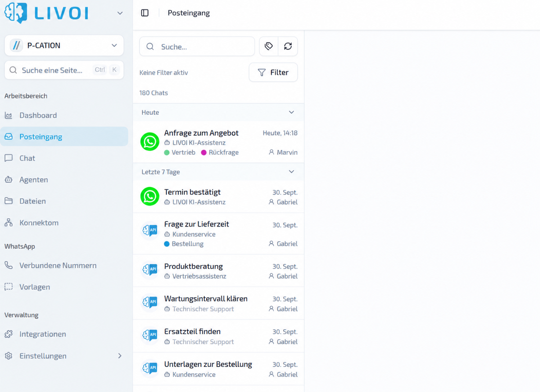Expand the LIVOI header dropdown chevron
The image size is (540, 392).
120,13
